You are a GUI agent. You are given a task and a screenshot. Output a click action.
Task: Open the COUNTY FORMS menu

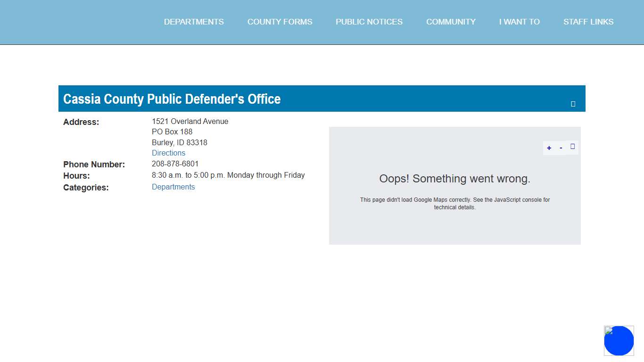click(x=280, y=22)
